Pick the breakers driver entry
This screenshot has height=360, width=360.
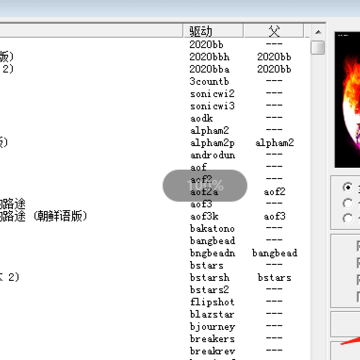pos(212,339)
